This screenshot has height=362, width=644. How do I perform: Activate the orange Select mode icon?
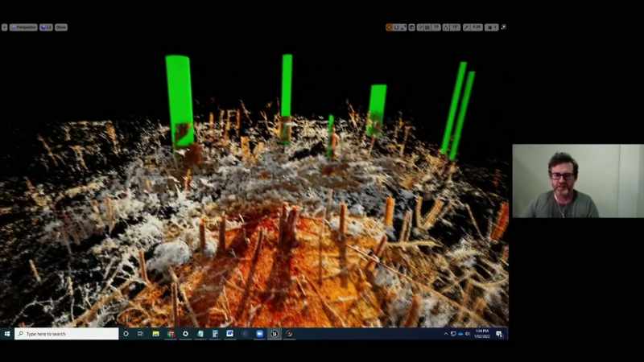[x=390, y=27]
